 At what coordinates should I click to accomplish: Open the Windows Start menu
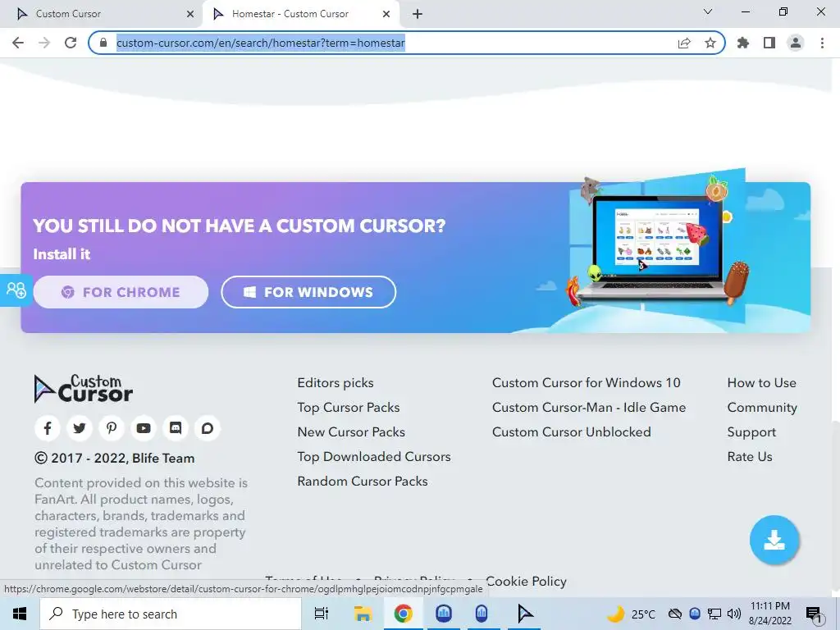[20, 614]
